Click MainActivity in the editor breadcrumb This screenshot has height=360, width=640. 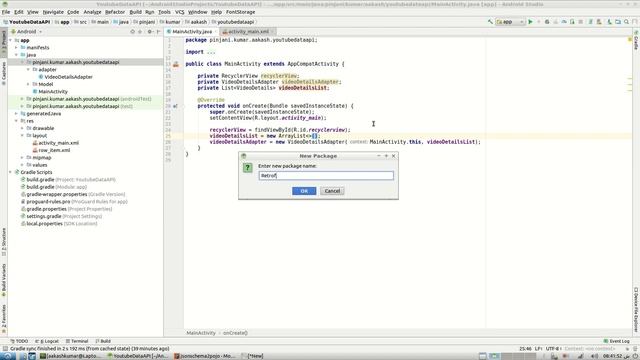(x=201, y=333)
